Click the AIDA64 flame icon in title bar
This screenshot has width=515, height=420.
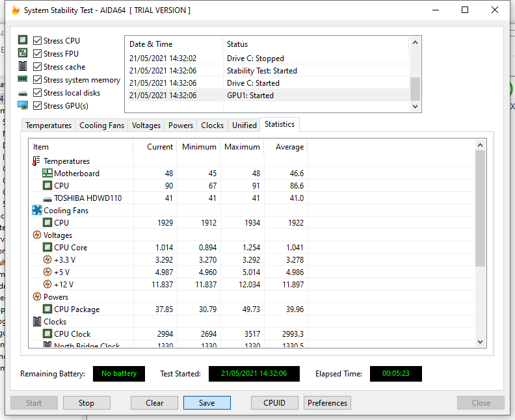click(x=16, y=10)
